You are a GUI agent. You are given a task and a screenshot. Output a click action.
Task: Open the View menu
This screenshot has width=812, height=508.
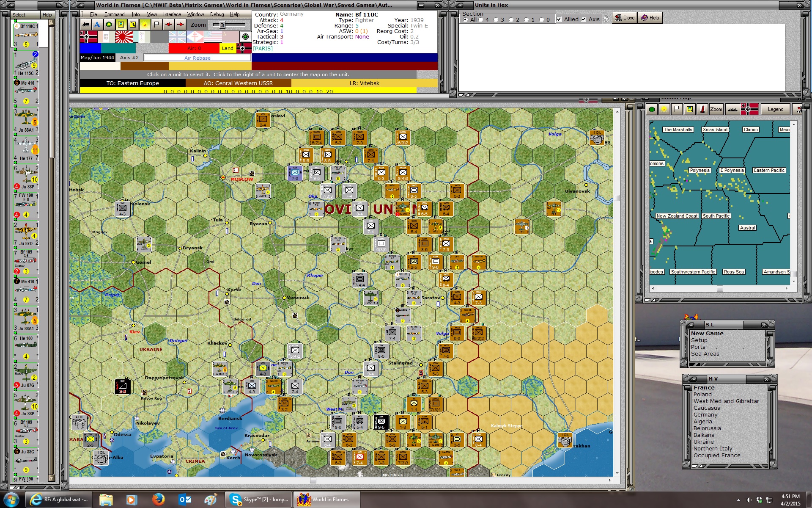pyautogui.click(x=152, y=14)
